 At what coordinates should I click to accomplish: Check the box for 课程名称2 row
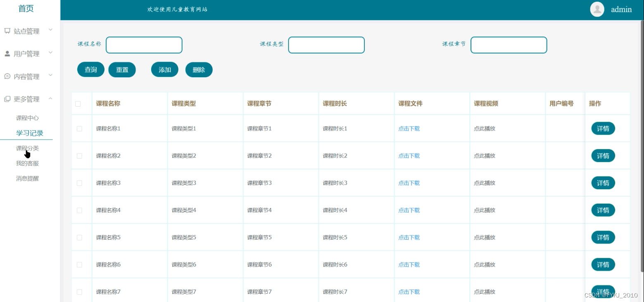(x=79, y=156)
